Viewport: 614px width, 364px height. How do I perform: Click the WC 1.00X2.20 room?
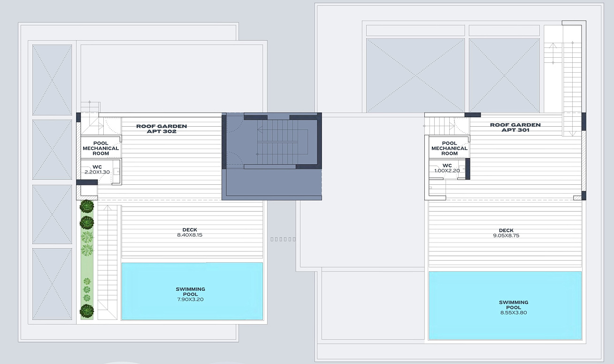[x=447, y=168]
